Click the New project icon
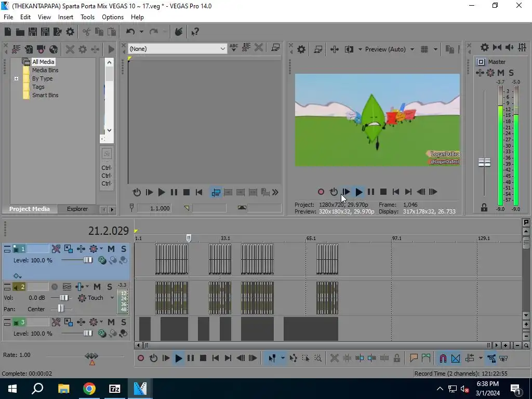 pos(8,32)
